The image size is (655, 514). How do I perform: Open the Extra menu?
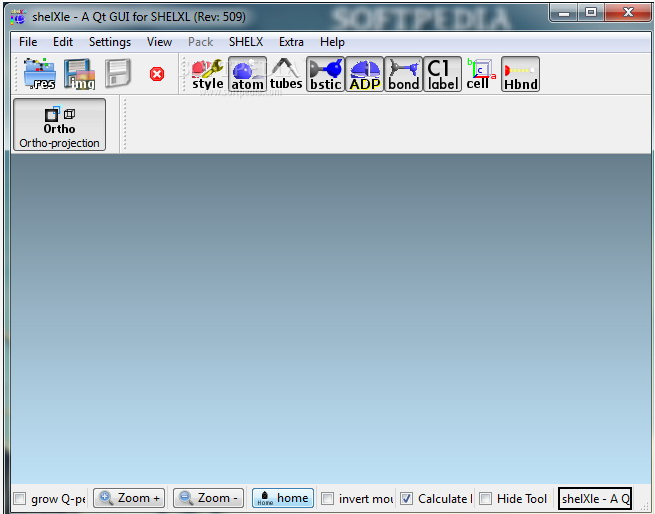tap(291, 42)
